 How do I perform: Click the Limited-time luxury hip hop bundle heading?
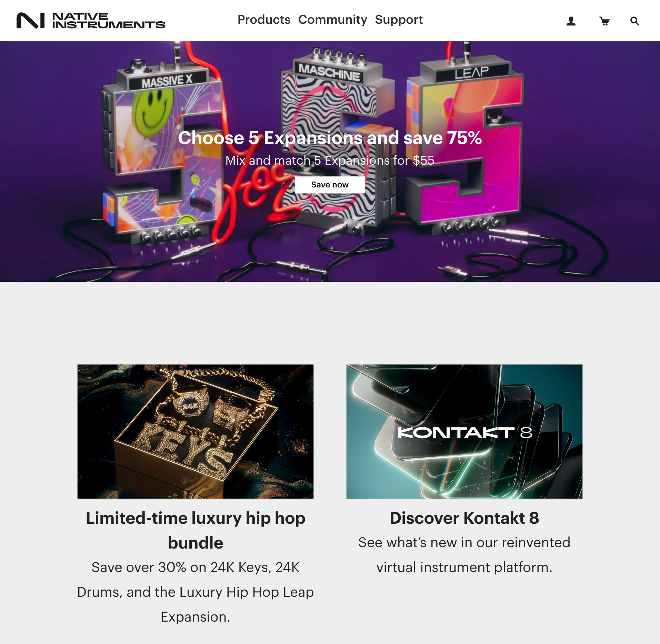coord(196,530)
